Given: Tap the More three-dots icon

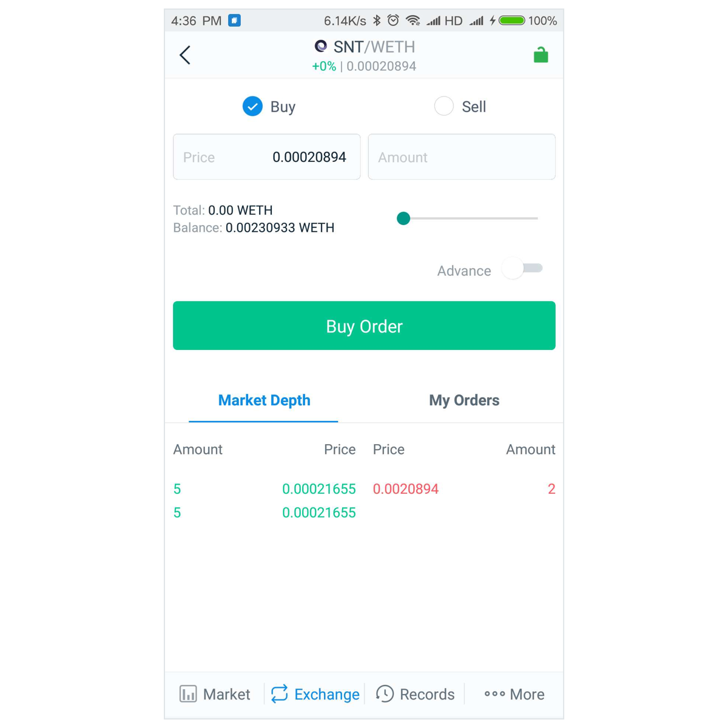Looking at the screenshot, I should tap(494, 694).
